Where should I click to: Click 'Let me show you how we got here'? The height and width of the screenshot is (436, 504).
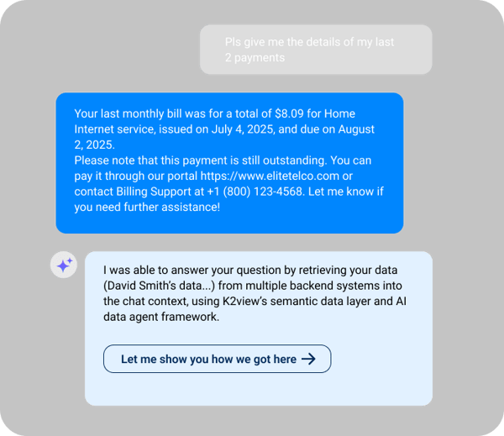click(217, 359)
